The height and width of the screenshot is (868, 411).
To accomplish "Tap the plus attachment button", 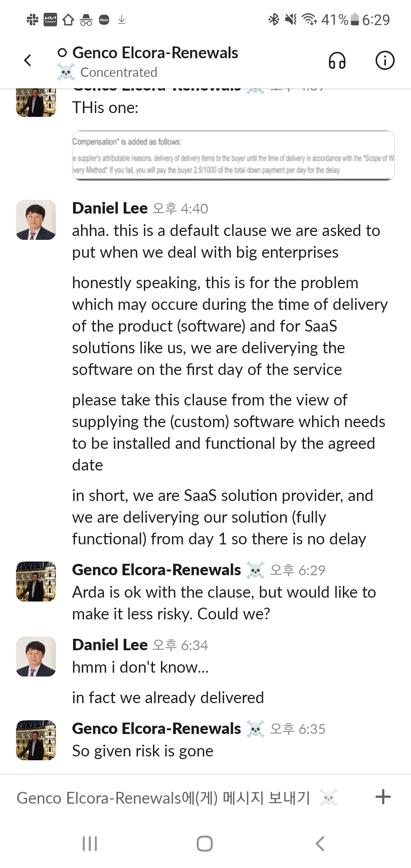I will (383, 797).
